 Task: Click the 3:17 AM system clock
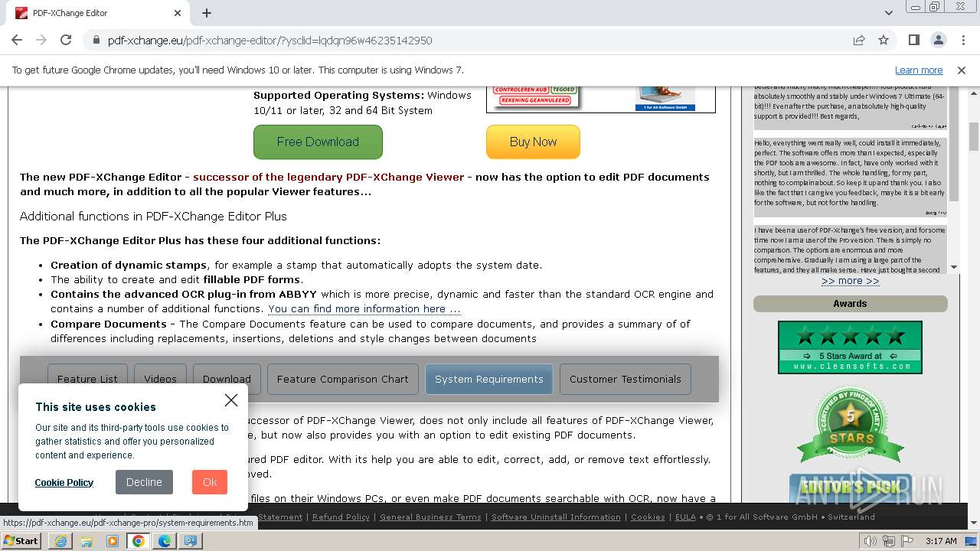point(941,541)
